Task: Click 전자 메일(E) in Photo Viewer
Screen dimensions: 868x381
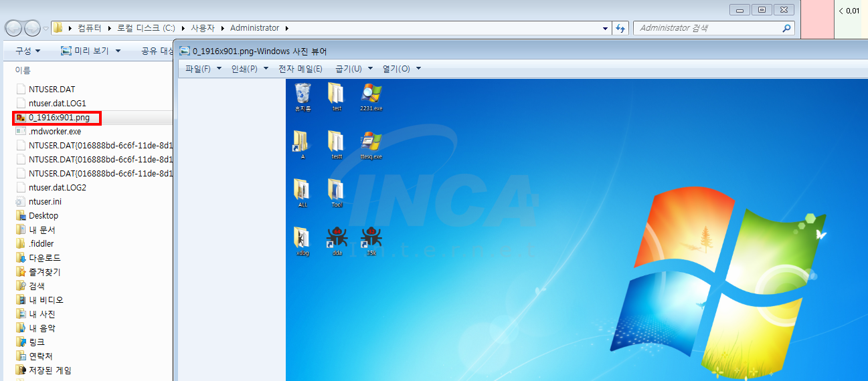Action: pos(300,69)
